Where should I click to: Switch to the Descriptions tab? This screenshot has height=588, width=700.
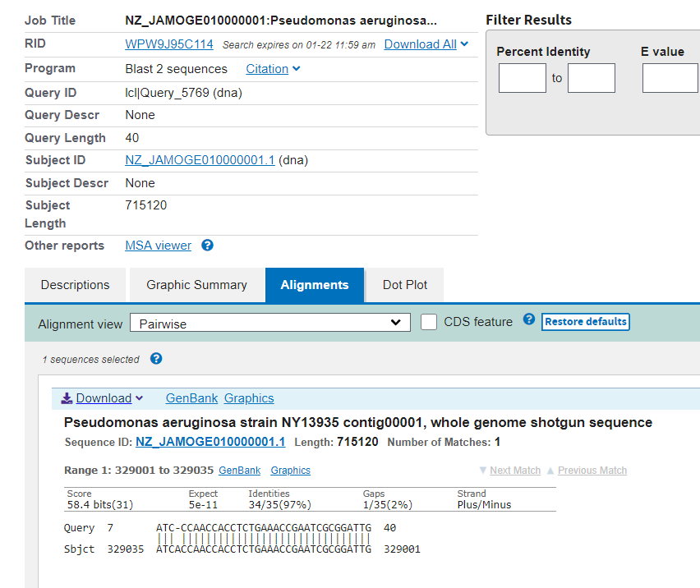coord(75,285)
